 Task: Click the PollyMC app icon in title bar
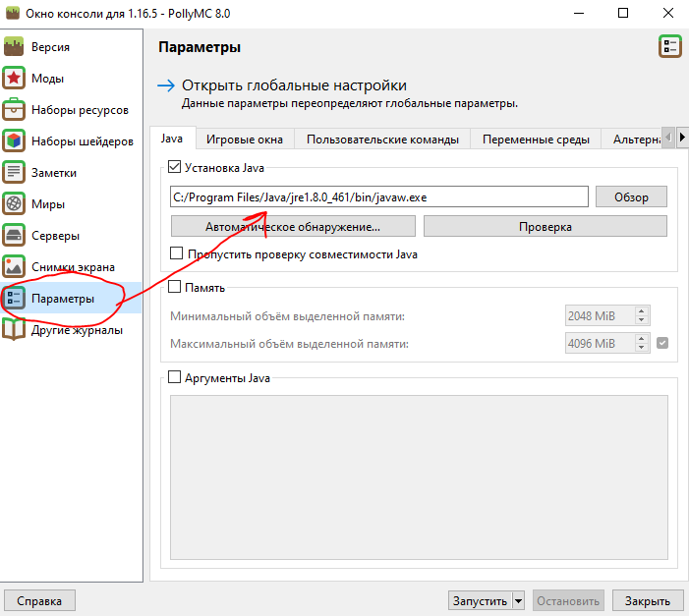coord(13,13)
